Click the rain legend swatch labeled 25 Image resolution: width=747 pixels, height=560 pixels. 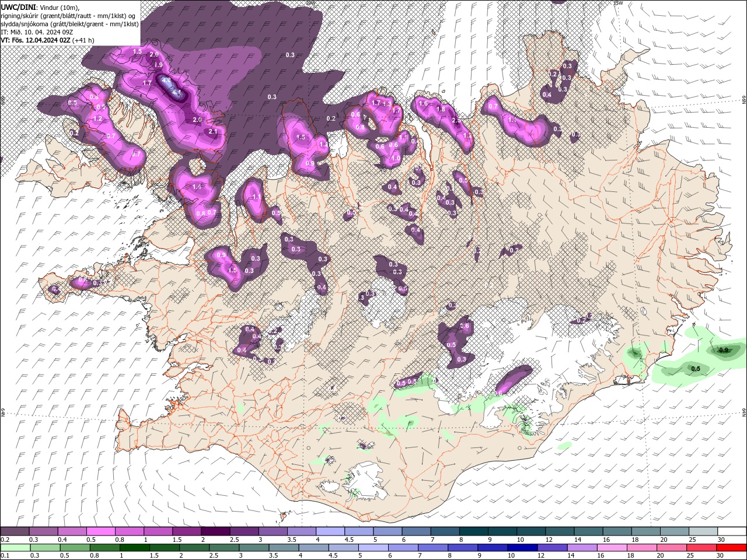[703, 548]
